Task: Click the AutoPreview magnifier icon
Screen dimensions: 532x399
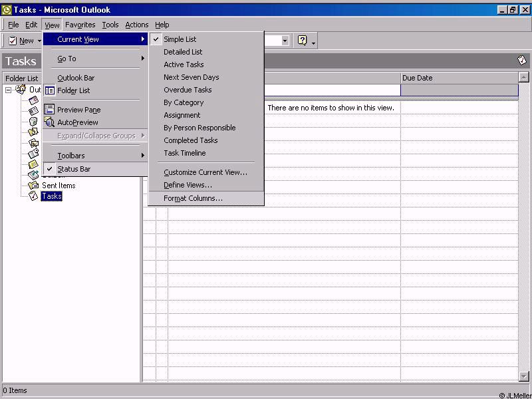Action: (50, 122)
